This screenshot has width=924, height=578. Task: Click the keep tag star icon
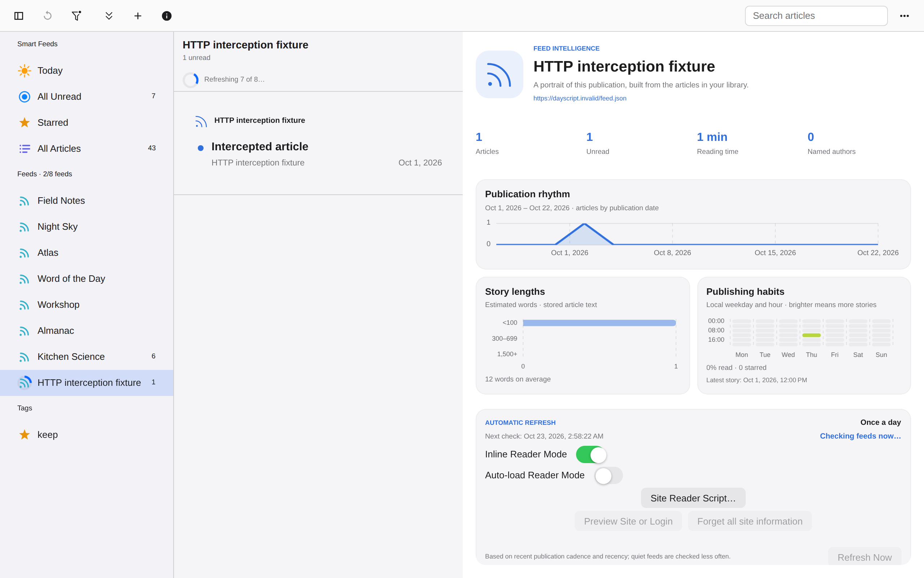(x=25, y=435)
